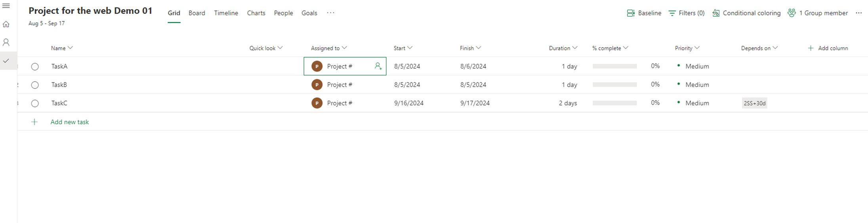Click Add new task link
Screen dimensions: 868x223
tap(70, 122)
